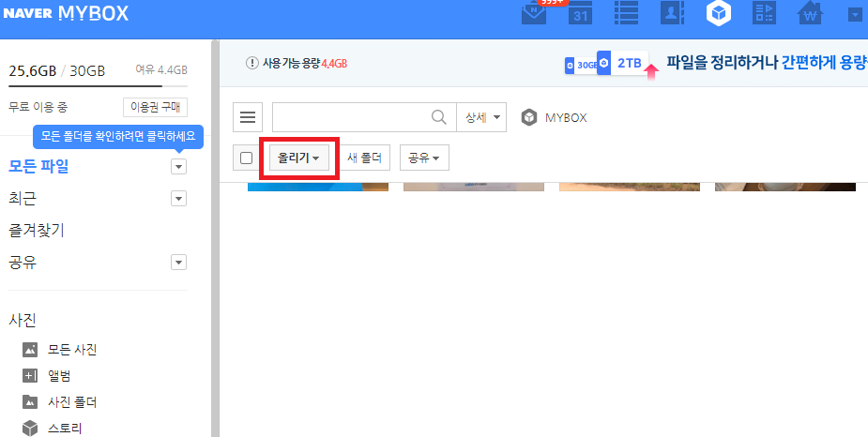
Task: Click the 무료 이용 중 text
Action: click(x=38, y=107)
